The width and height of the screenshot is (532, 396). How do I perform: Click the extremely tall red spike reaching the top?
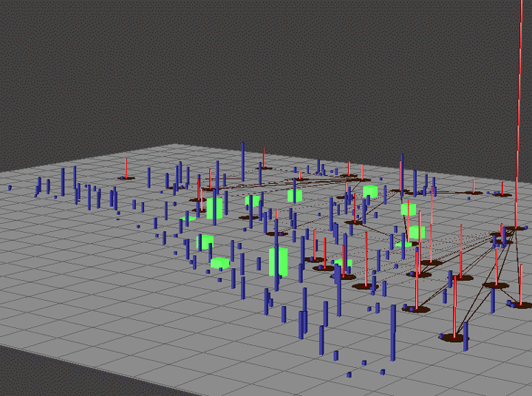(x=519, y=112)
